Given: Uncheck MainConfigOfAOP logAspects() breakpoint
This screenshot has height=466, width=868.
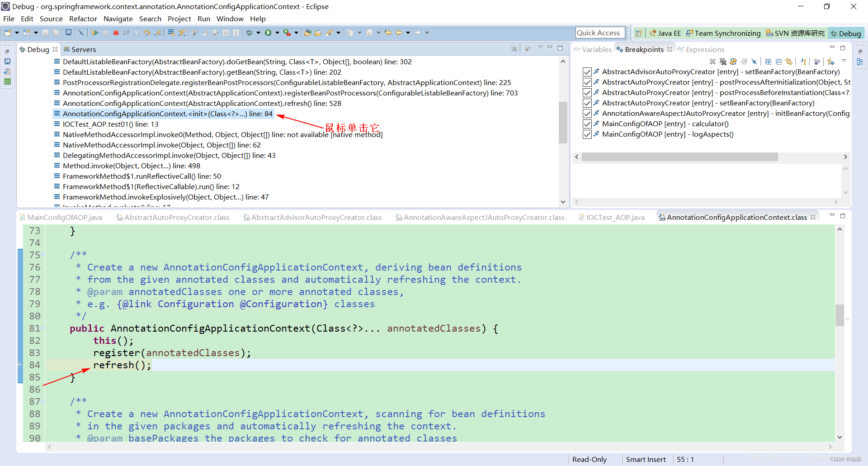Looking at the screenshot, I should click(587, 134).
